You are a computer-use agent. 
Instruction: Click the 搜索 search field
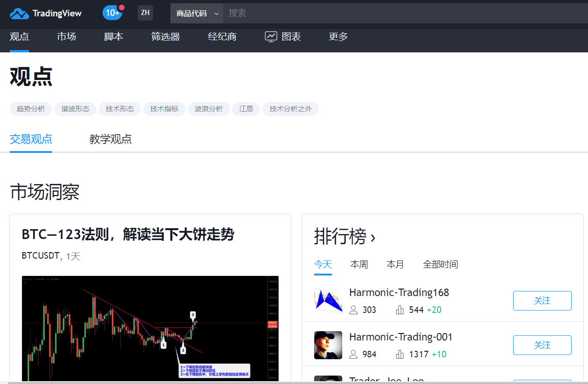coord(405,14)
